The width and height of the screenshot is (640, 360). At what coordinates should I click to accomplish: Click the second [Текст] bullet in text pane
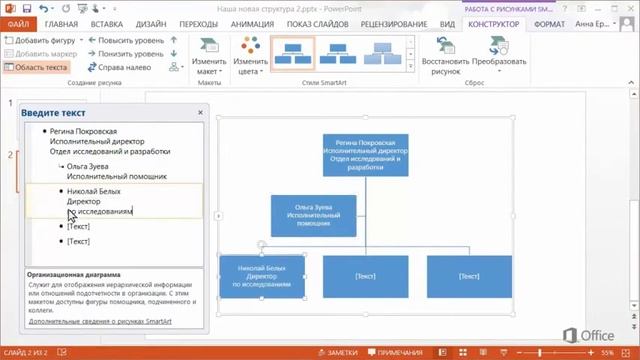(78, 242)
